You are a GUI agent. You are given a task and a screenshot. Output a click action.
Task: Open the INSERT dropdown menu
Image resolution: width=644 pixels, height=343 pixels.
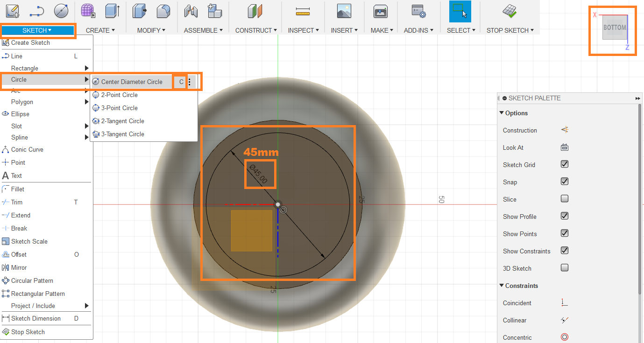(x=345, y=30)
